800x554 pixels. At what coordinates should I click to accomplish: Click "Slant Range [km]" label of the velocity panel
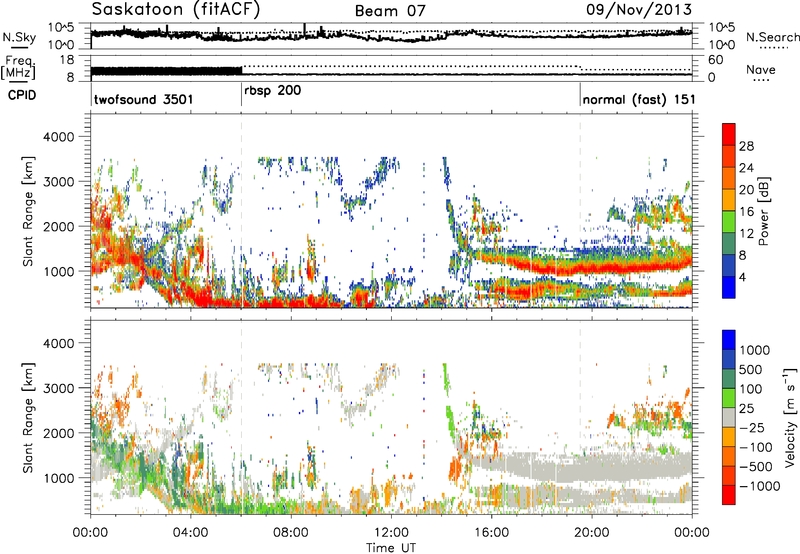[28, 417]
